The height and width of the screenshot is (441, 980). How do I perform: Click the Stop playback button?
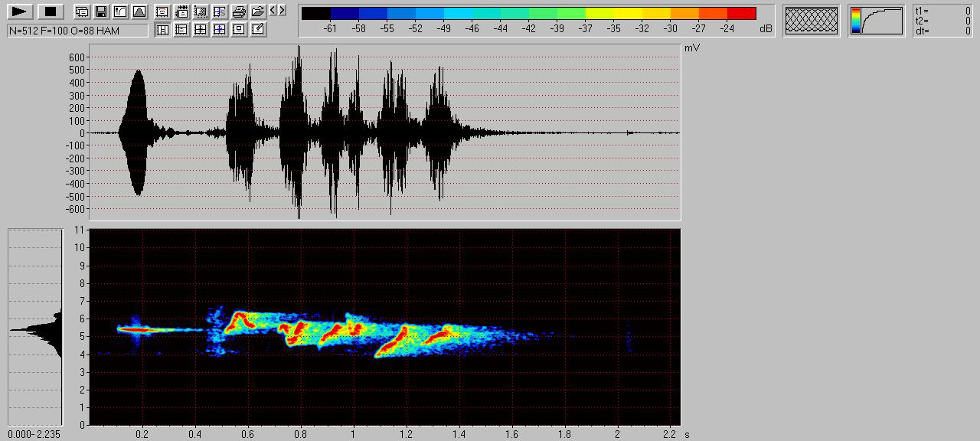[51, 11]
